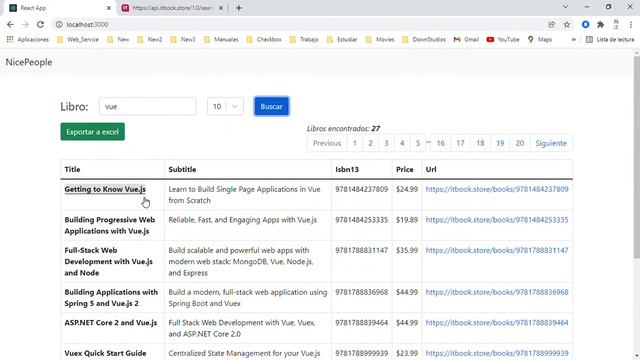Open the Web_Service bookmark folder
This screenshot has height=360, width=640.
pyautogui.click(x=78, y=40)
